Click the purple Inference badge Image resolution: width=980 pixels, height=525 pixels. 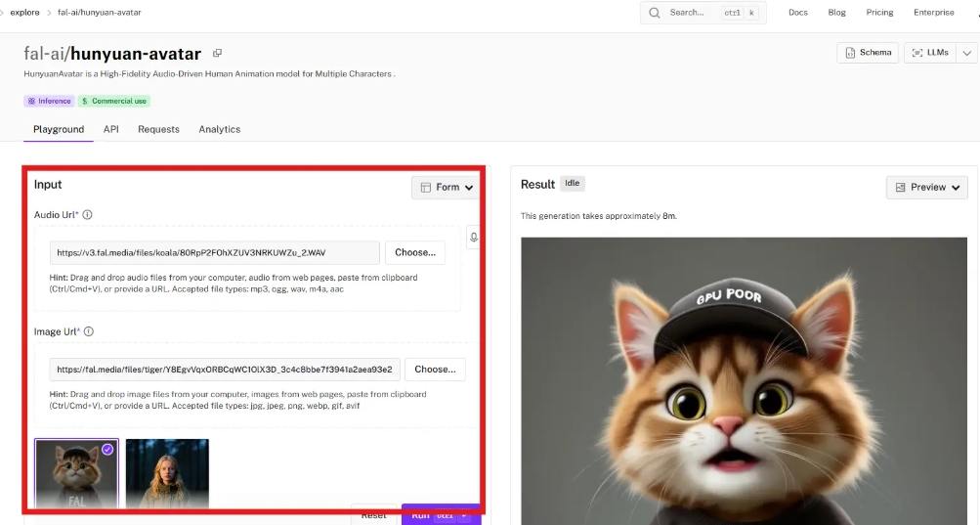(x=49, y=101)
